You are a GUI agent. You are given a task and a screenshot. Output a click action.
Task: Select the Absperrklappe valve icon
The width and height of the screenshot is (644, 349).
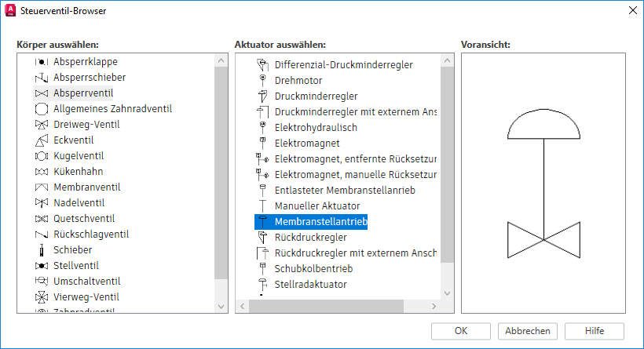pos(42,62)
